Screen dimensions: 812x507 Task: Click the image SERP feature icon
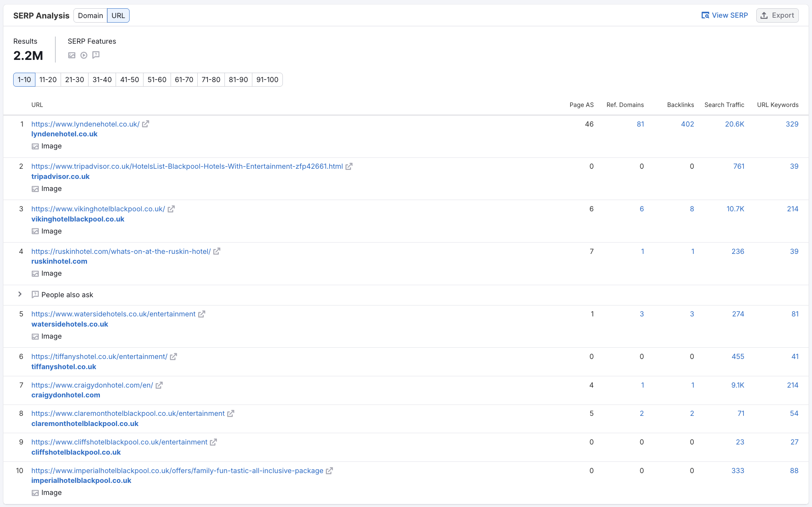click(x=72, y=55)
